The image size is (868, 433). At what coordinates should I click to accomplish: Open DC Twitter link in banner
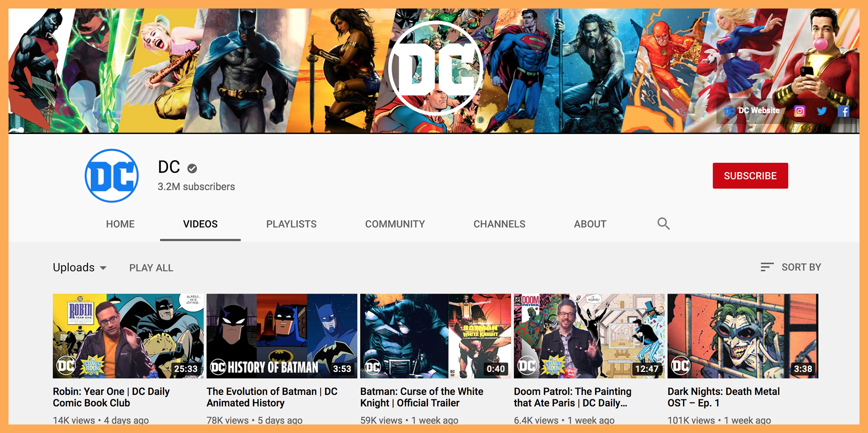point(822,111)
